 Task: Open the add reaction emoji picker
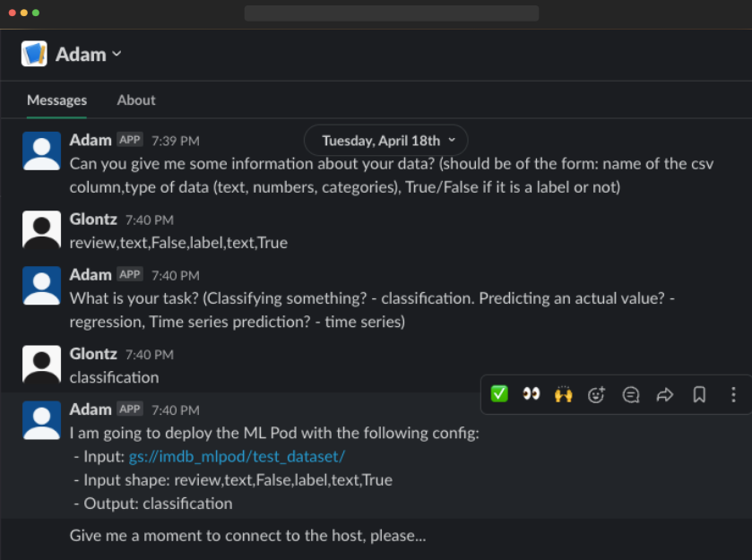pyautogui.click(x=596, y=394)
